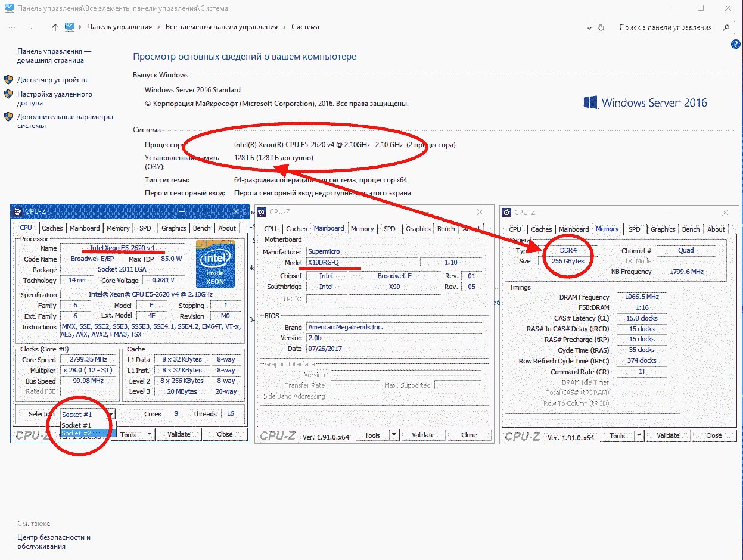Open SPD tab in the Mainboard CPU-Z window
Screen dimensions: 743x560
pos(389,229)
